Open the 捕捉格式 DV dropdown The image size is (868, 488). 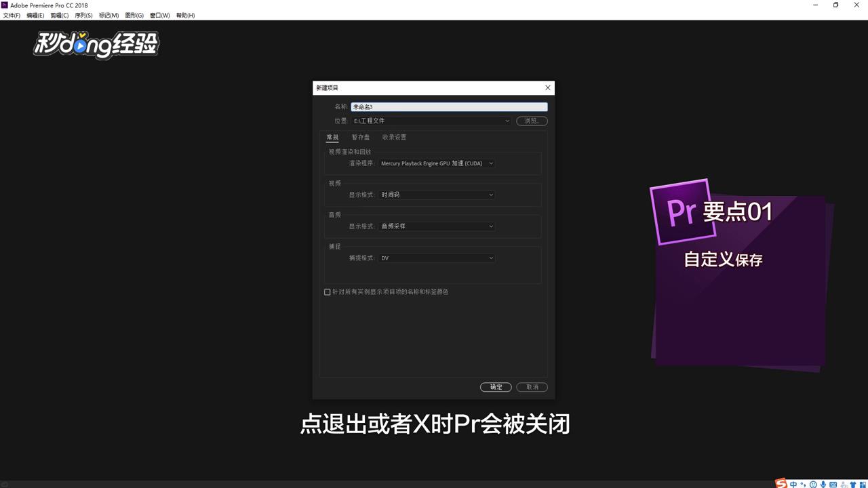[437, 258]
